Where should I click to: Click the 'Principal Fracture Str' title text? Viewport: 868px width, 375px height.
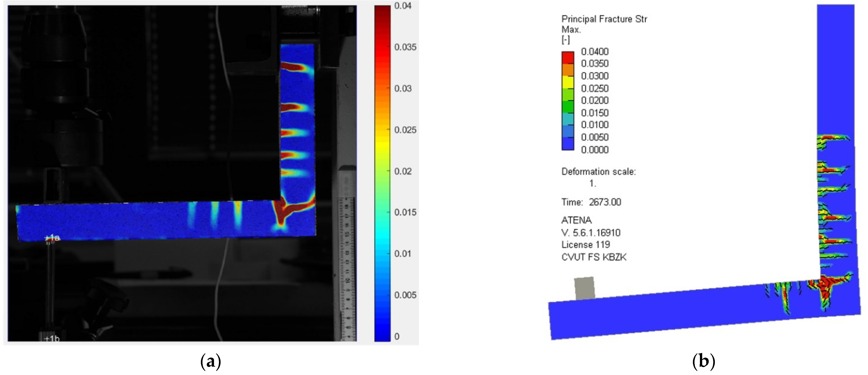point(604,19)
